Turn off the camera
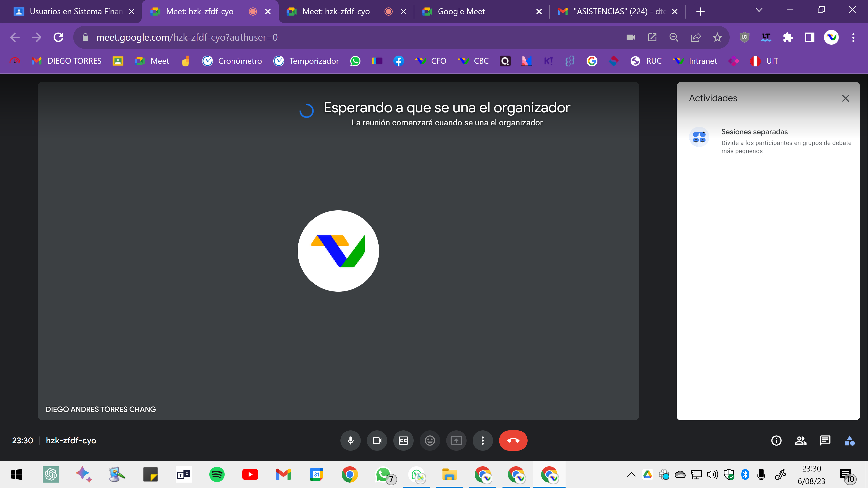868x488 pixels. (377, 441)
